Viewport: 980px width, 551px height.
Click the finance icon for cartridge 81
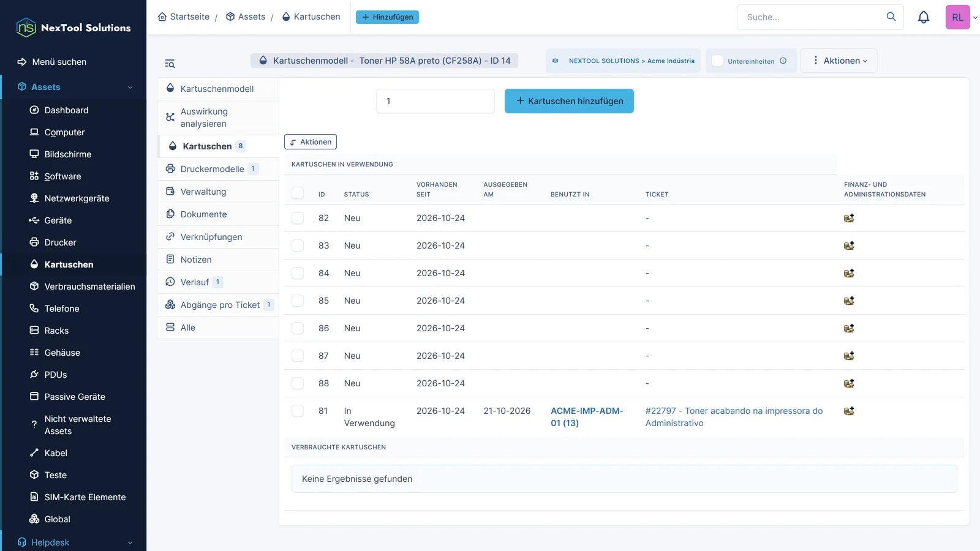click(849, 411)
